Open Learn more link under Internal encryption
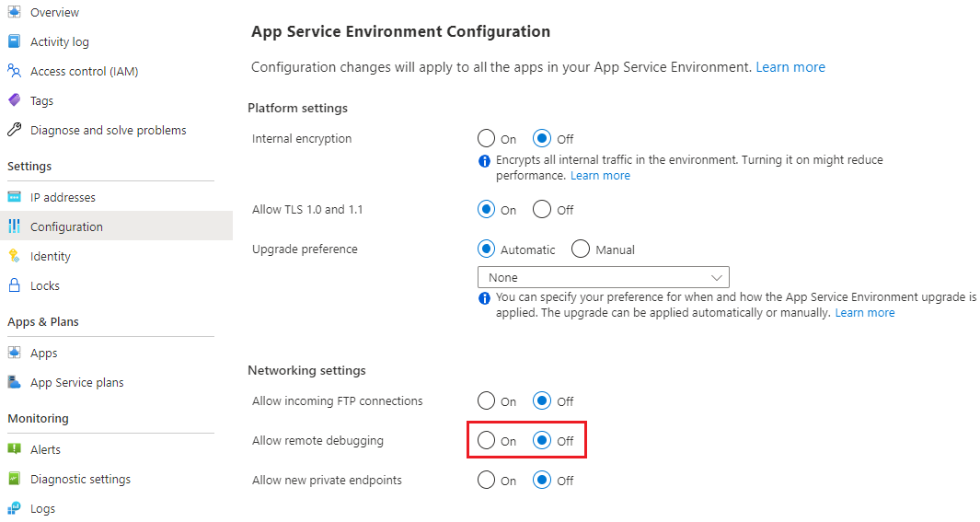This screenshot has height=522, width=980. [600, 175]
